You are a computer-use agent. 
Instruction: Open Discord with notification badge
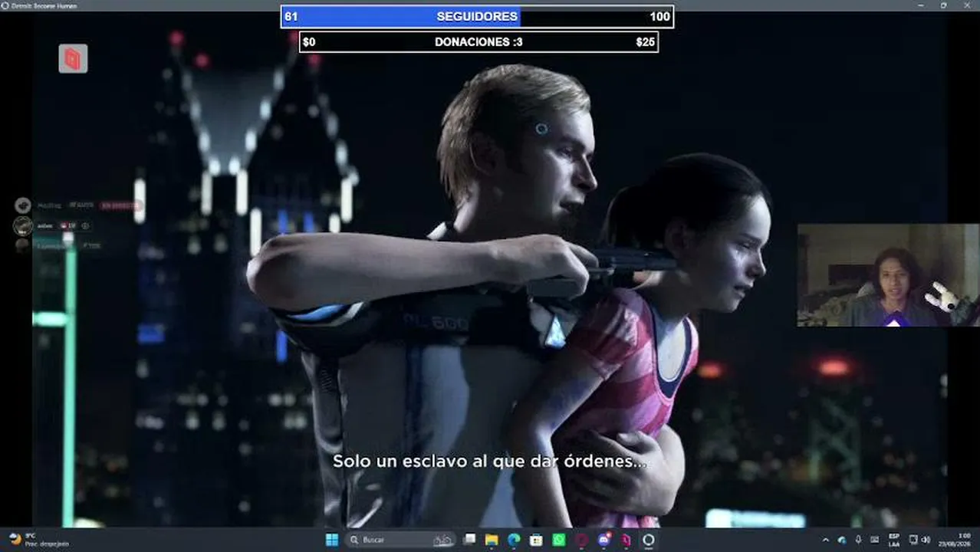coord(603,540)
